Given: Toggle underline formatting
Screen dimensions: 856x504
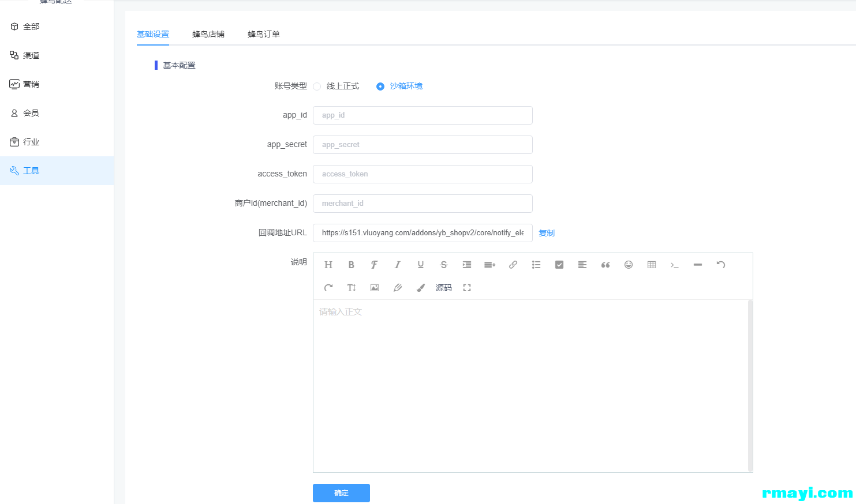Looking at the screenshot, I should coord(421,265).
